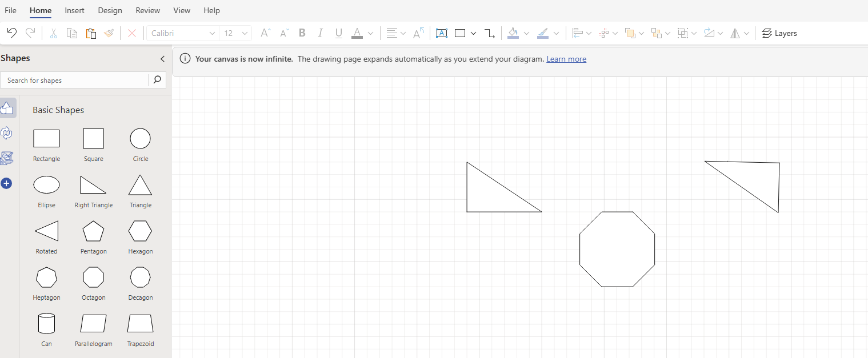Image resolution: width=868 pixels, height=358 pixels.
Task: Open the Insert menu
Action: pyautogui.click(x=74, y=10)
